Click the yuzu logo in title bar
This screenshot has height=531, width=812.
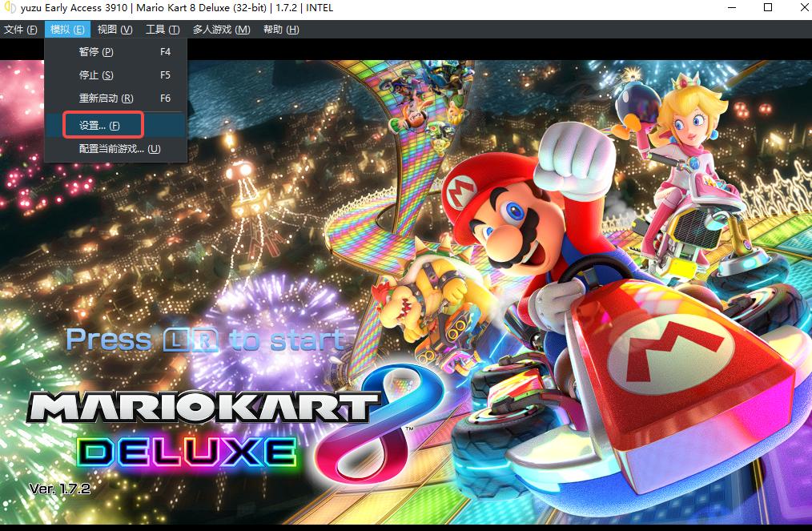pos(9,8)
